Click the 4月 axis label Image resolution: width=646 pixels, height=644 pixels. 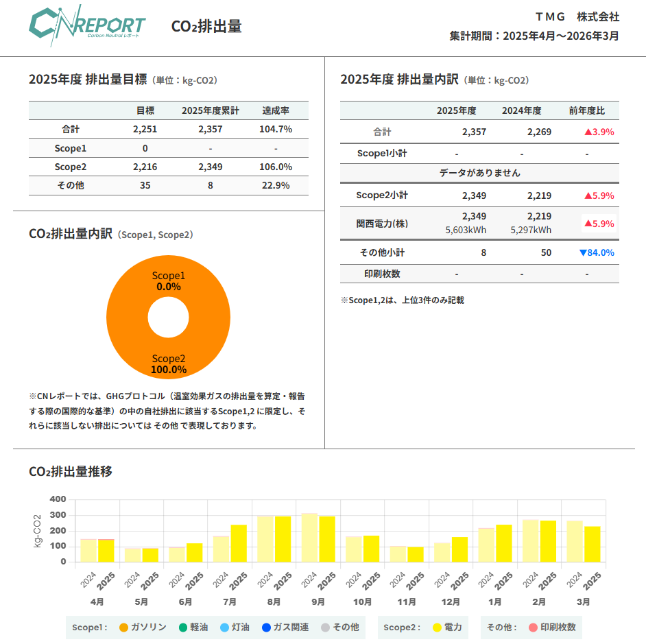pyautogui.click(x=97, y=602)
